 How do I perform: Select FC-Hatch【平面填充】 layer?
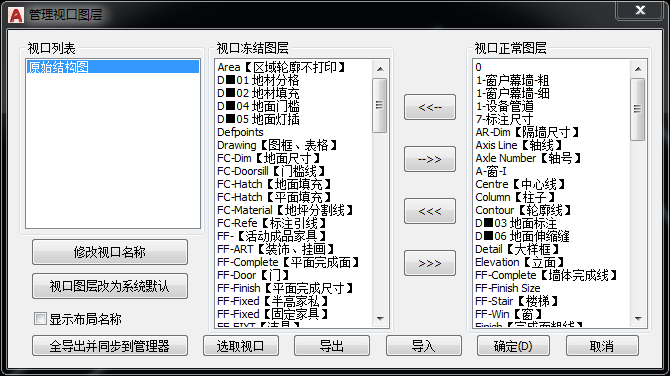275,197
